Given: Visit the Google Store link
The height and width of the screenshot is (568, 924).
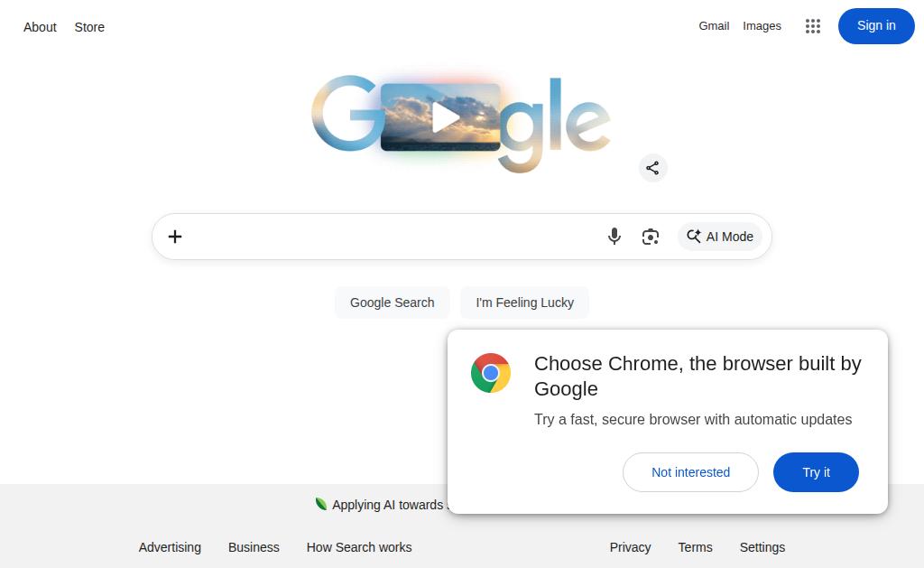Looking at the screenshot, I should tap(89, 27).
